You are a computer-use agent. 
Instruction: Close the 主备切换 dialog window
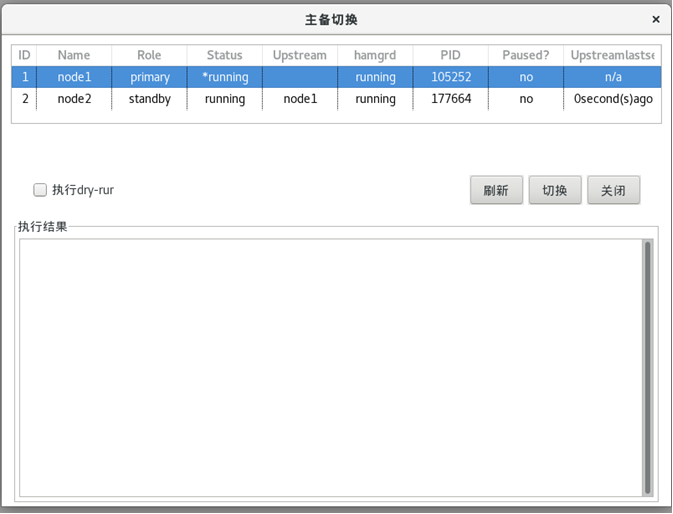[x=656, y=19]
